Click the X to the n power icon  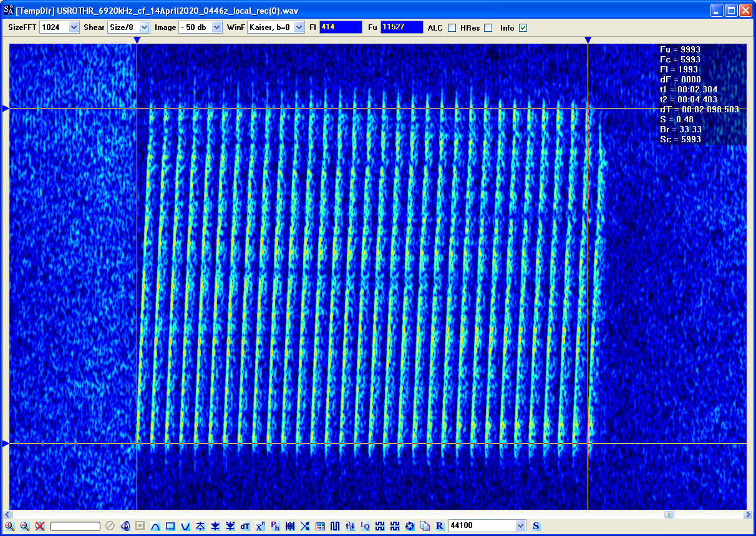point(260,526)
